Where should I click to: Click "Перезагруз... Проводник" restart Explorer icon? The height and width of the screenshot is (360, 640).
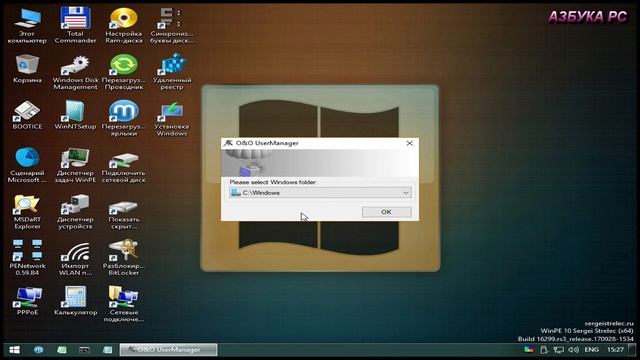point(124,72)
